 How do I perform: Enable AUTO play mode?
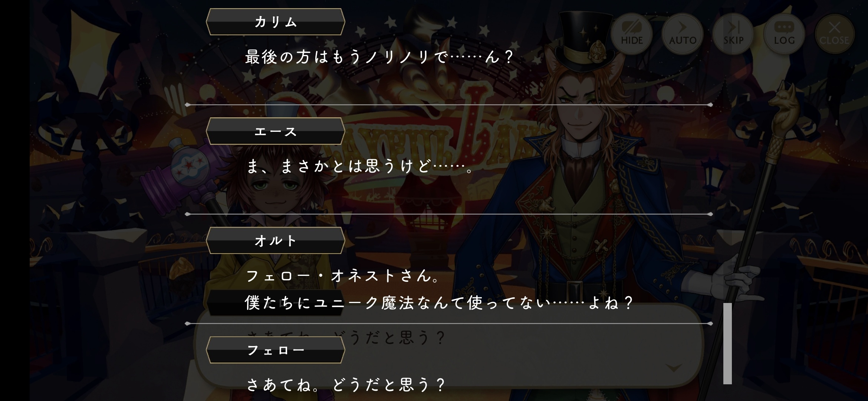pyautogui.click(x=683, y=34)
